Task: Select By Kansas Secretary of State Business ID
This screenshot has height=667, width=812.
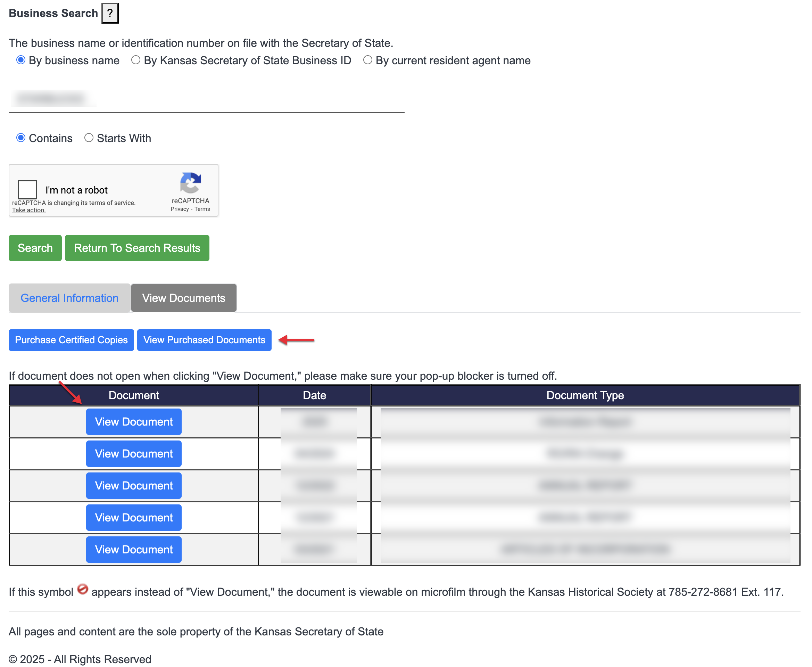Action: pos(135,60)
